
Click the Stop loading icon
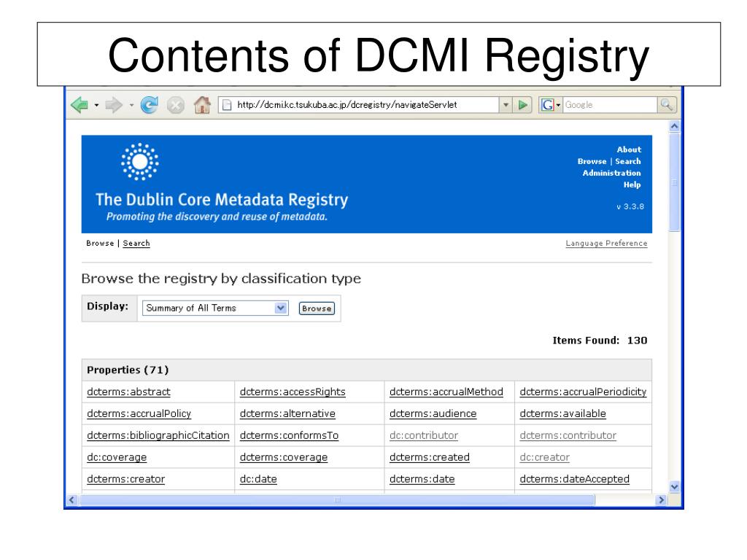tap(175, 105)
